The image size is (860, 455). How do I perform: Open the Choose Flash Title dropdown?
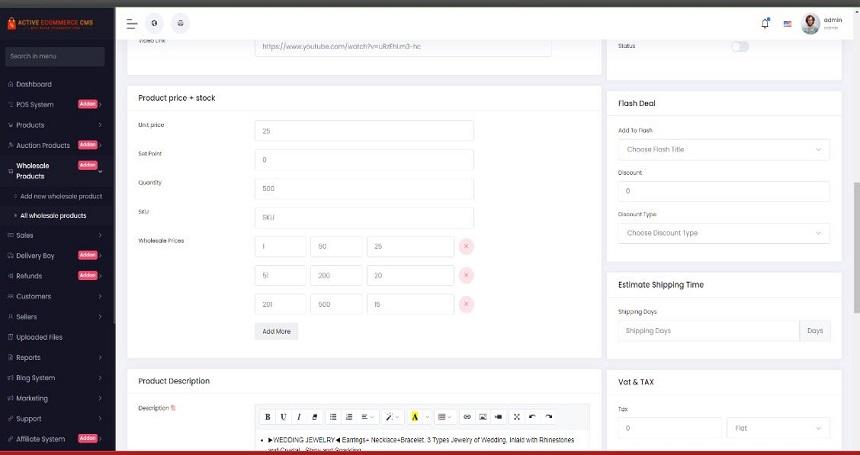pyautogui.click(x=724, y=150)
